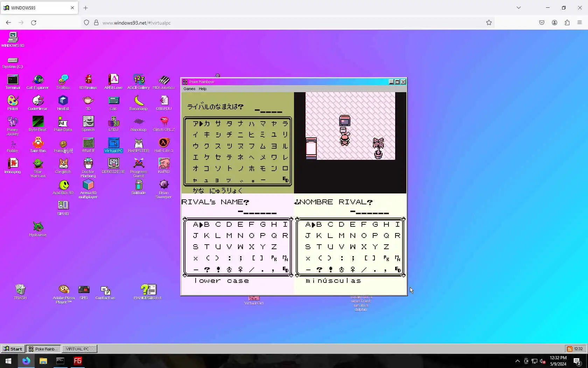This screenshot has width=588, height=368.
Task: Expand the list all tabs dropdown
Action: click(519, 8)
